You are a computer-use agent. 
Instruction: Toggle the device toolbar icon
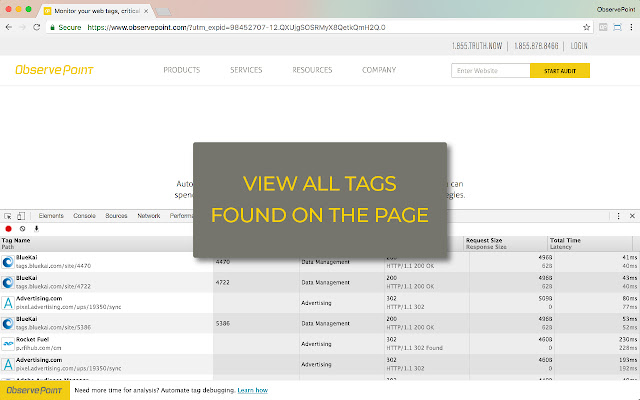[21, 216]
